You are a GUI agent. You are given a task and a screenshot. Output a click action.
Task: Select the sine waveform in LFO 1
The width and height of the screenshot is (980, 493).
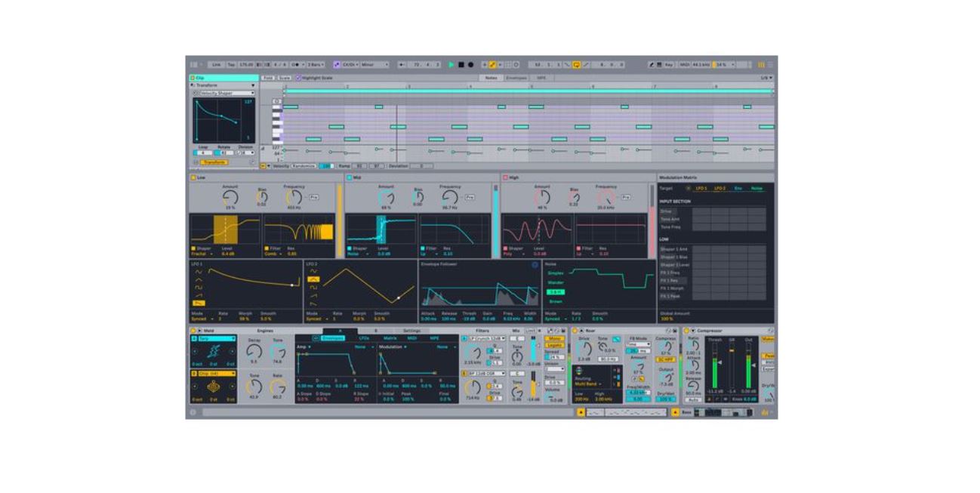(199, 272)
